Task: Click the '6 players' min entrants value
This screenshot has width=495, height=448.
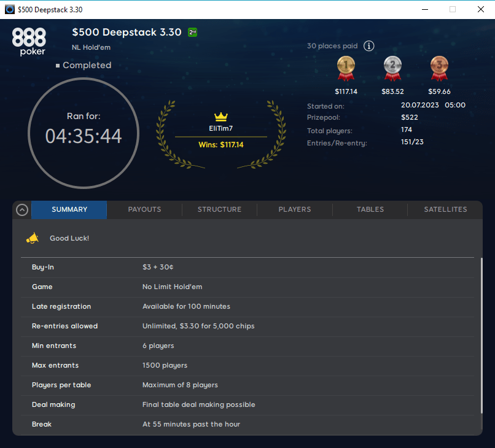Action: coord(158,346)
